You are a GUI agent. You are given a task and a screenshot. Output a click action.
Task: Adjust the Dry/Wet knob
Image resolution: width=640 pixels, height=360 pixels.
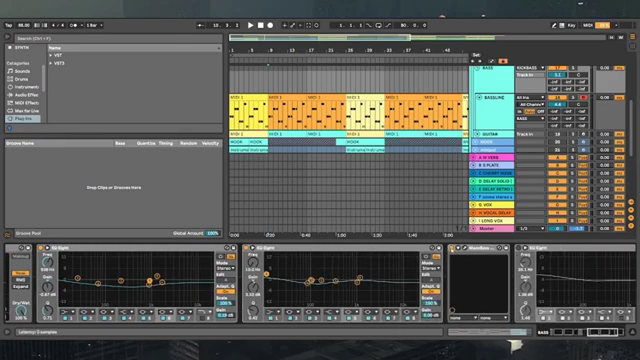coord(20,311)
